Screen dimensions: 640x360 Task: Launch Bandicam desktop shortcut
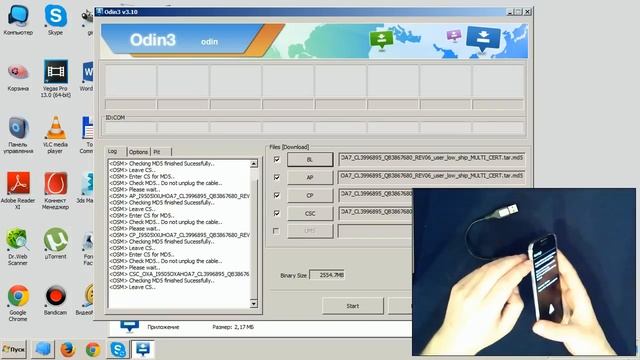(x=56, y=300)
